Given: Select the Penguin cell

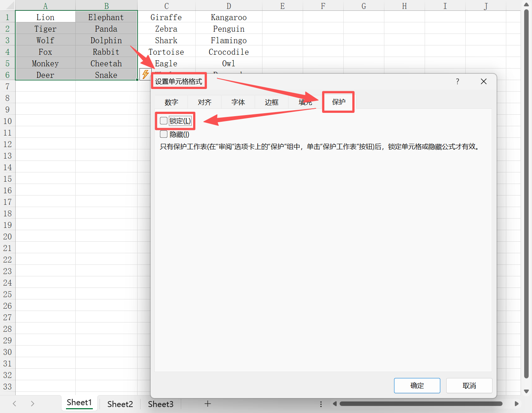Looking at the screenshot, I should pos(229,29).
